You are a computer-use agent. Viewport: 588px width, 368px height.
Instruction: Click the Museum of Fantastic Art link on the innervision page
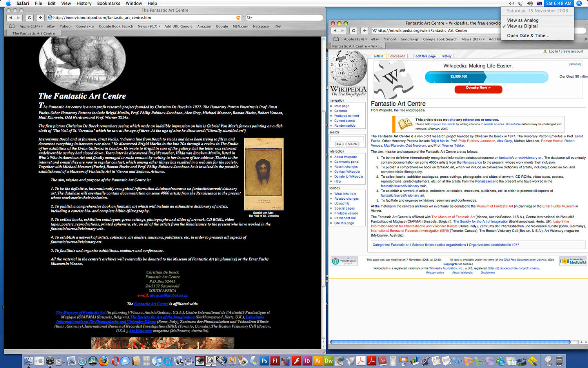point(81,312)
